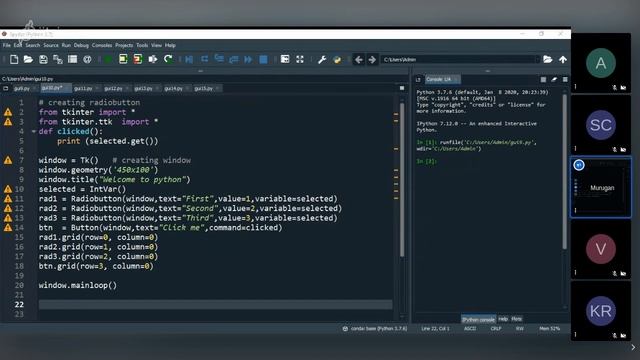Open the File menu

coord(7,45)
